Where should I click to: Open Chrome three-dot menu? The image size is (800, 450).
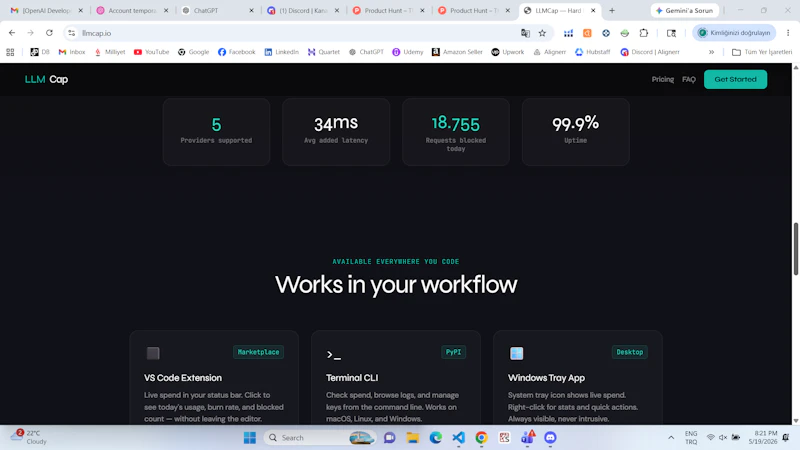788,33
